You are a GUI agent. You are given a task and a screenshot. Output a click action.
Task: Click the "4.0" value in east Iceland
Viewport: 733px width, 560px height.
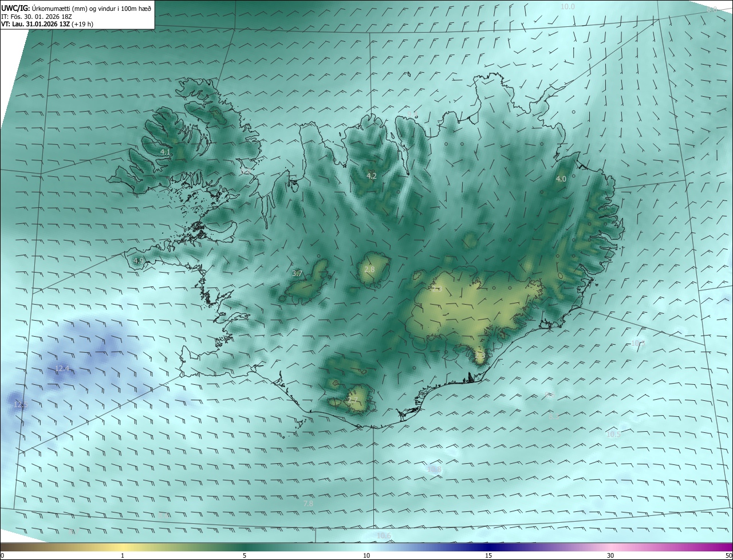(561, 179)
